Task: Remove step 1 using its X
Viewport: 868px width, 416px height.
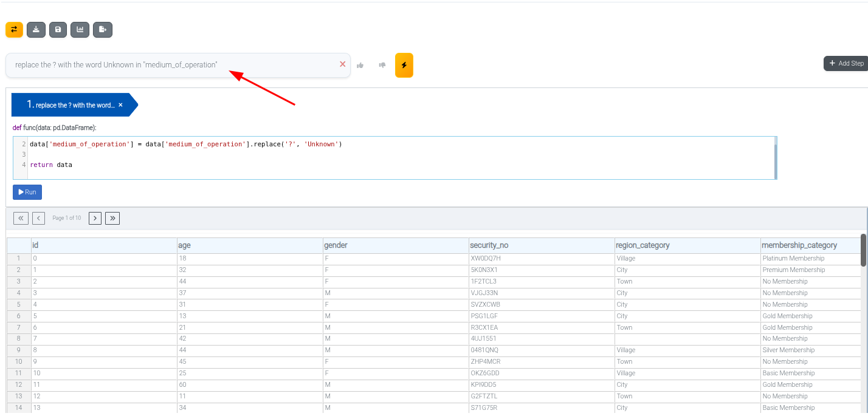Action: 120,105
